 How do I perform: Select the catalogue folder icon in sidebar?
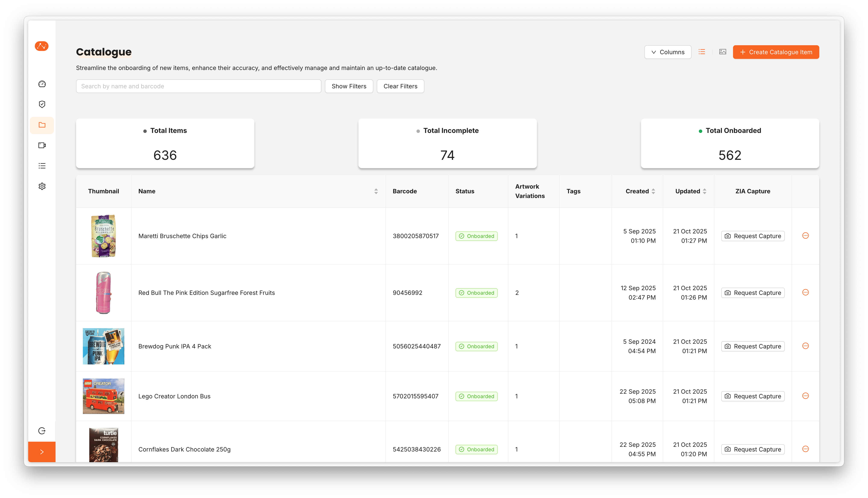(42, 125)
